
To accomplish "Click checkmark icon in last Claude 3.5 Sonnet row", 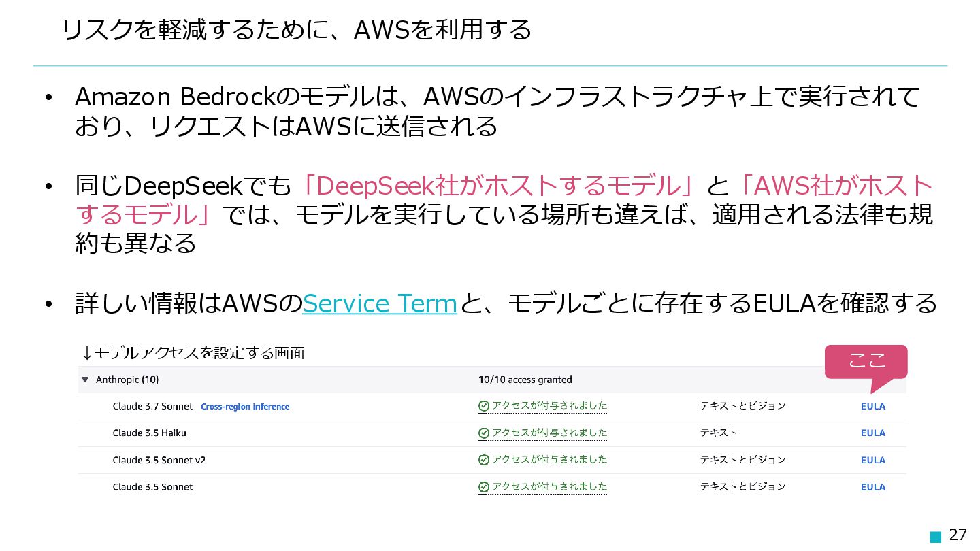I will coord(484,488).
